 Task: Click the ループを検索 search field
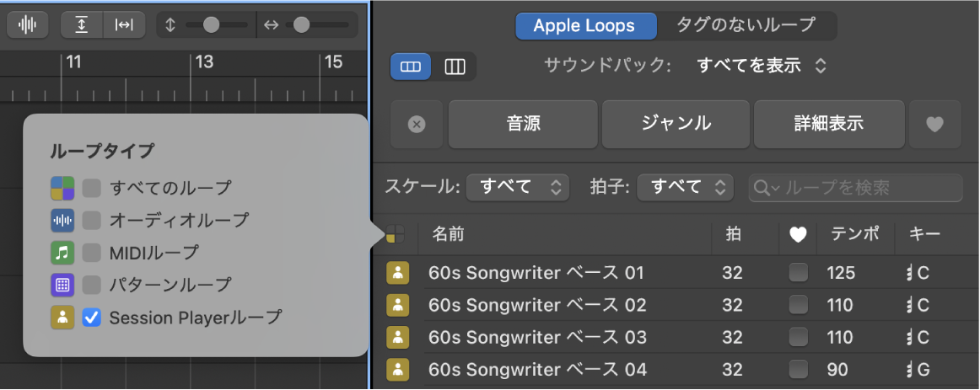(x=856, y=188)
